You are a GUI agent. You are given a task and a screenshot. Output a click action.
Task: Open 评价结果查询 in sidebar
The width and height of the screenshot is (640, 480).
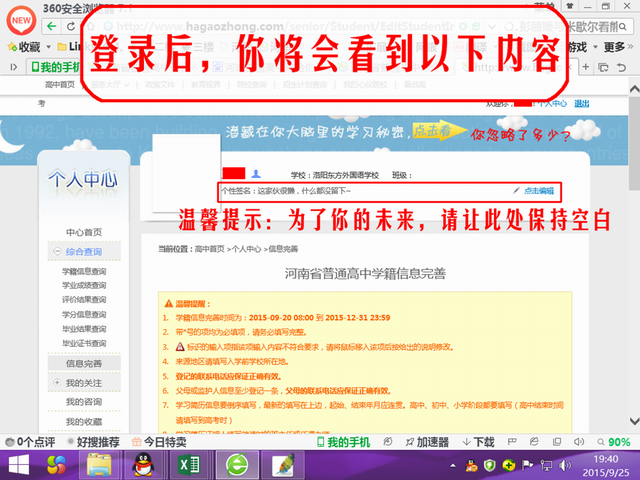tap(84, 300)
